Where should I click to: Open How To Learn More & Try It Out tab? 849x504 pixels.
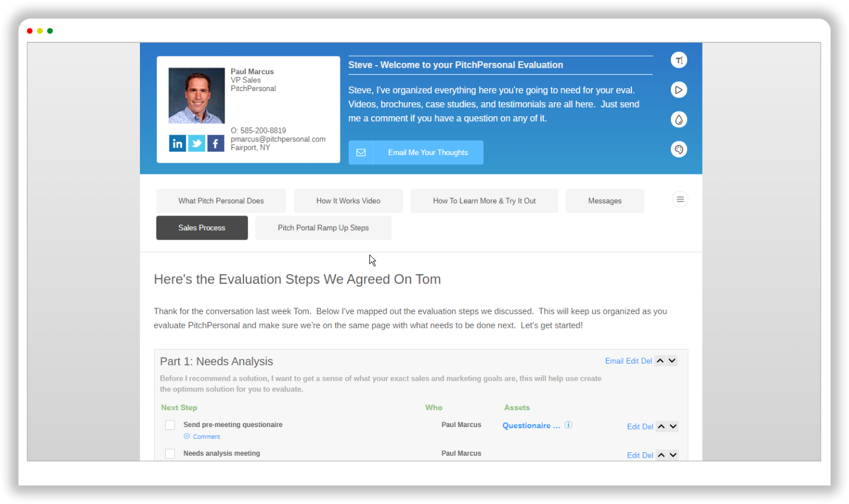click(x=484, y=201)
